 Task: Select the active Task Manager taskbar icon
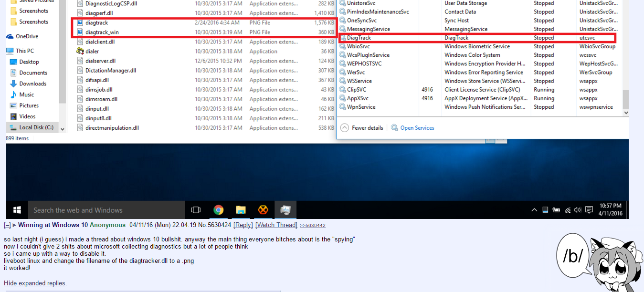pos(285,210)
